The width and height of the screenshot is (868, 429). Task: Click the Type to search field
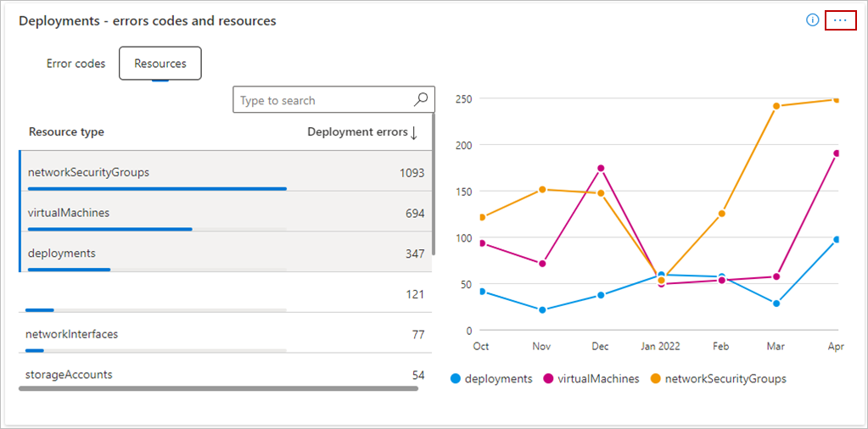click(x=322, y=100)
